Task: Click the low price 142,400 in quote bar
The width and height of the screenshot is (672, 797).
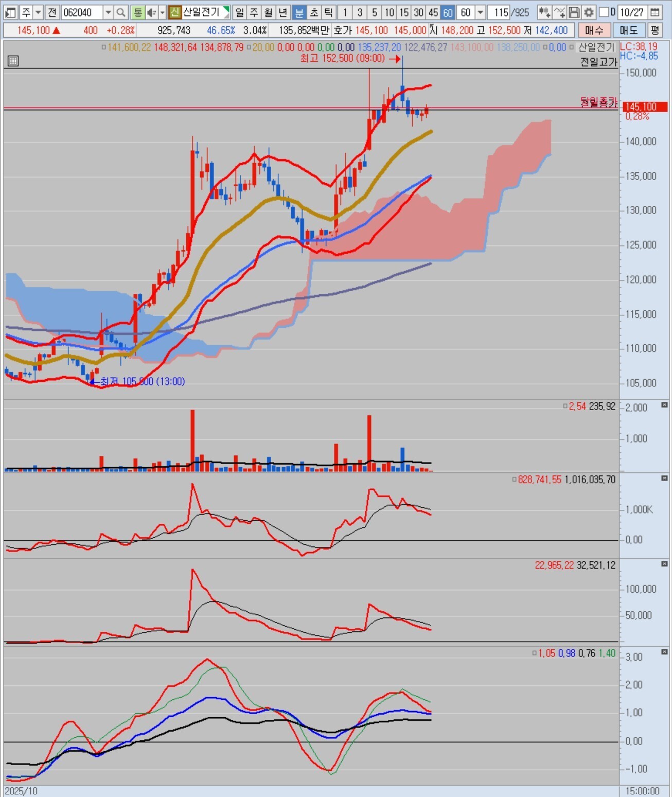Action: pyautogui.click(x=552, y=30)
